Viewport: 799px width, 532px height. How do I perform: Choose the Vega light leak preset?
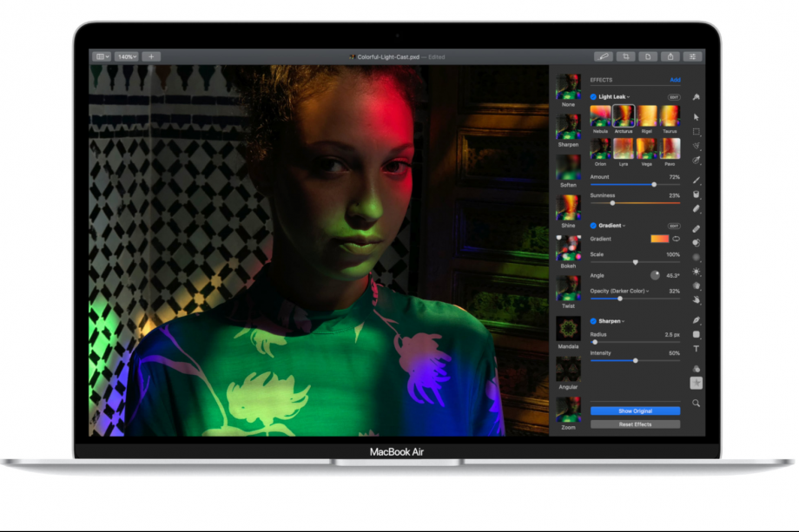coord(647,148)
